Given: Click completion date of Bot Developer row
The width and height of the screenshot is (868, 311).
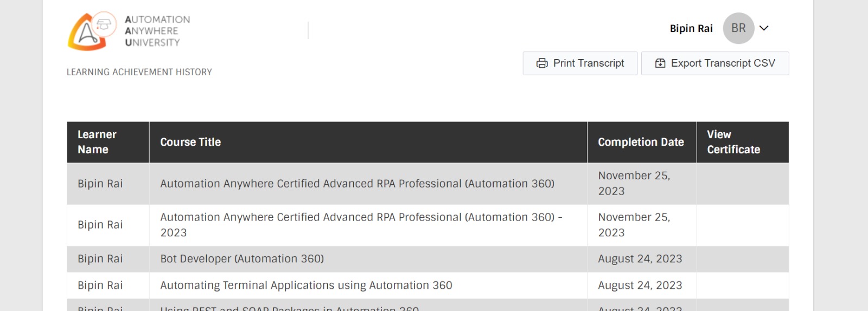Looking at the screenshot, I should pyautogui.click(x=640, y=259).
